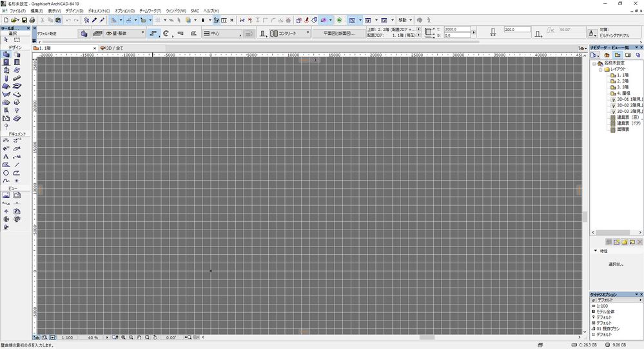Open the ヘルプ(H) menu
Viewport: 644px width, 349px height.
[211, 11]
